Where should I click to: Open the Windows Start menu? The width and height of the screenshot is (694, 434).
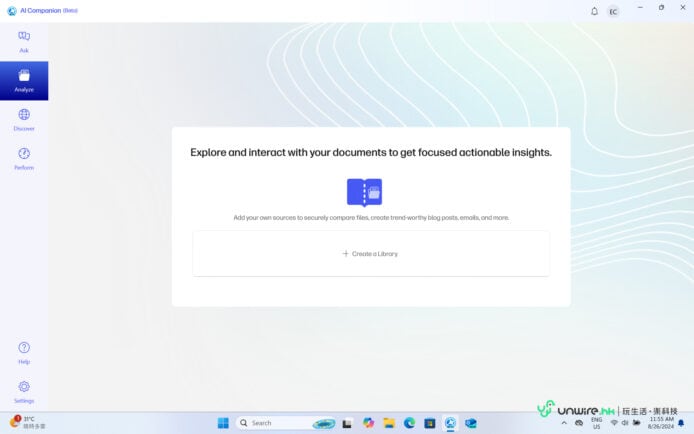tap(222, 423)
